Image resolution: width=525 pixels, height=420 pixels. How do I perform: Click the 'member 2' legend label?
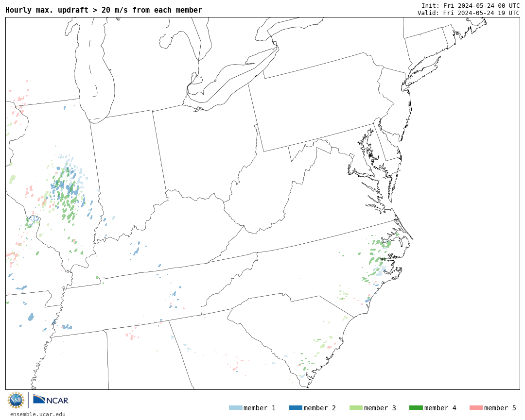tap(320, 408)
